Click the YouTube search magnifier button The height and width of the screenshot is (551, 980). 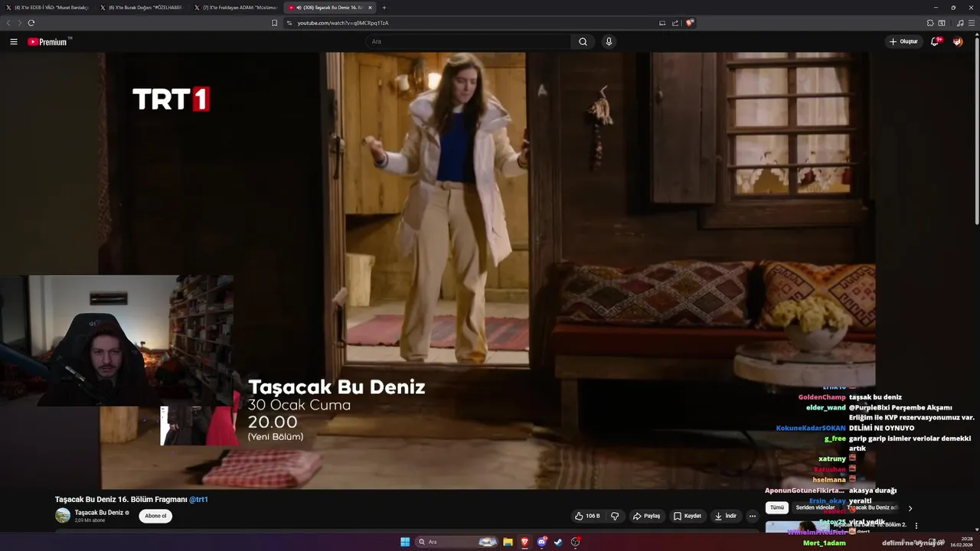[583, 41]
